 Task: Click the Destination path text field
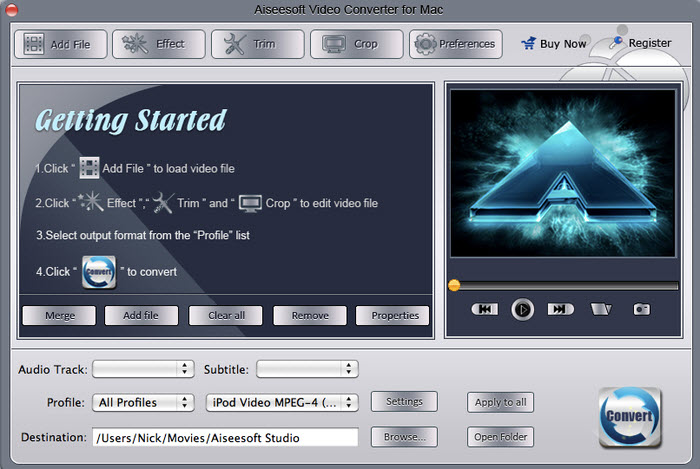point(225,437)
